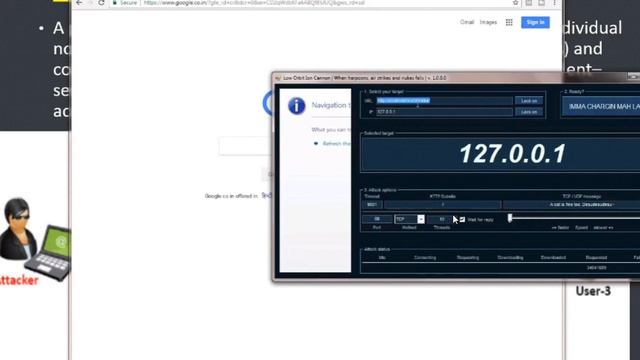Click the User-3 label on the slide
This screenshot has width=640, height=360.
[x=593, y=291]
